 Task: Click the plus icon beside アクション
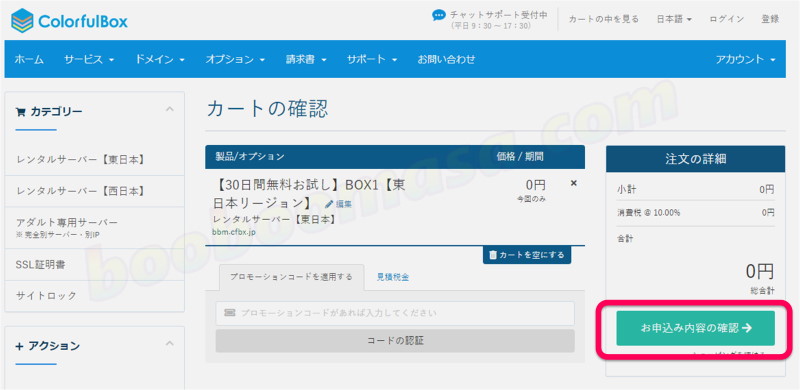[19, 347]
